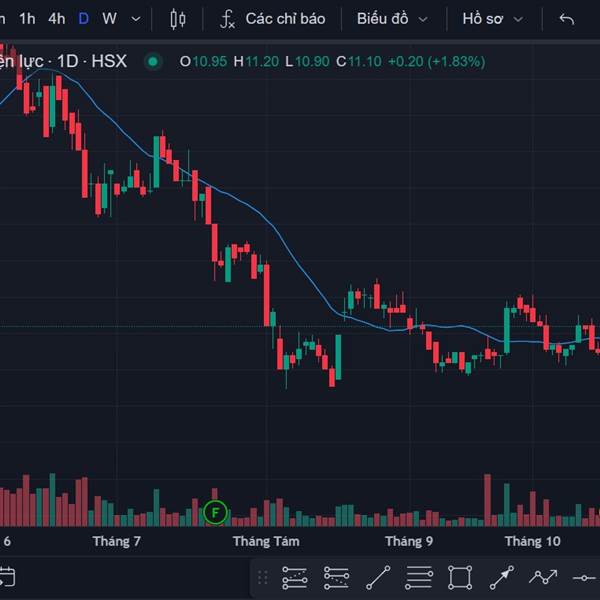The height and width of the screenshot is (600, 600).
Task: Expand the timeframe list chevron after W
Action: coord(136,19)
